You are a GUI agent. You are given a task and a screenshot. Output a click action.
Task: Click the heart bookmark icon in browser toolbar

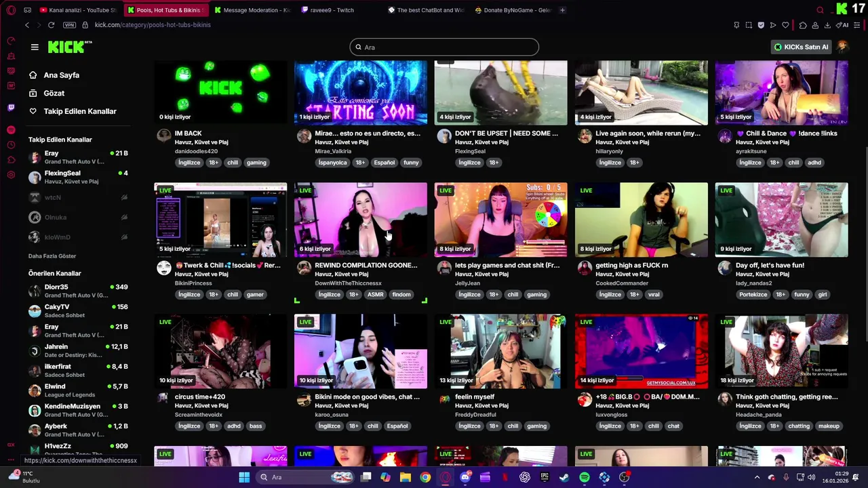point(785,25)
